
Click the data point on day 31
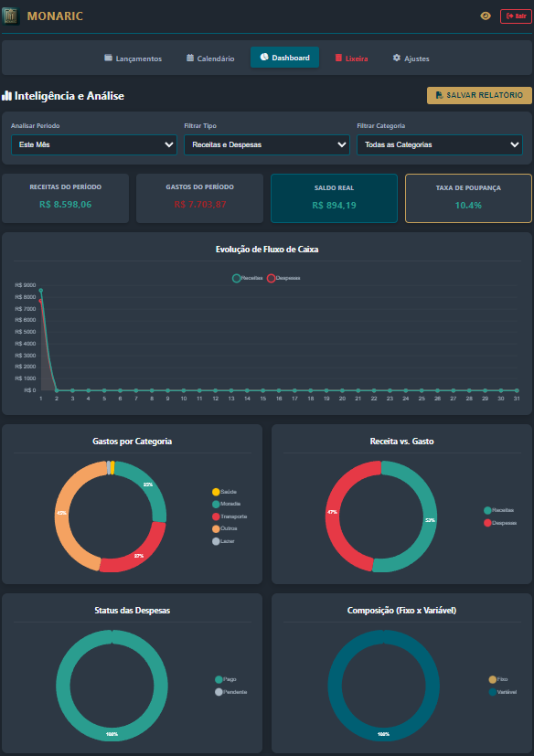(x=517, y=390)
